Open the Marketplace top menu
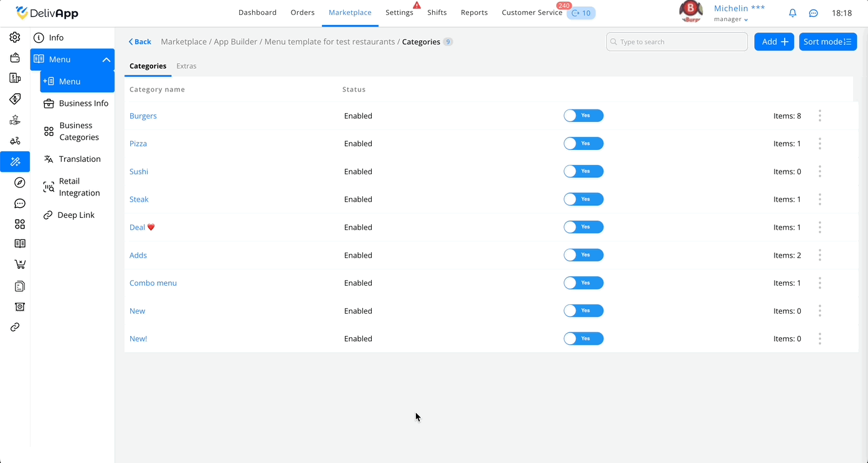868x463 pixels. [350, 12]
